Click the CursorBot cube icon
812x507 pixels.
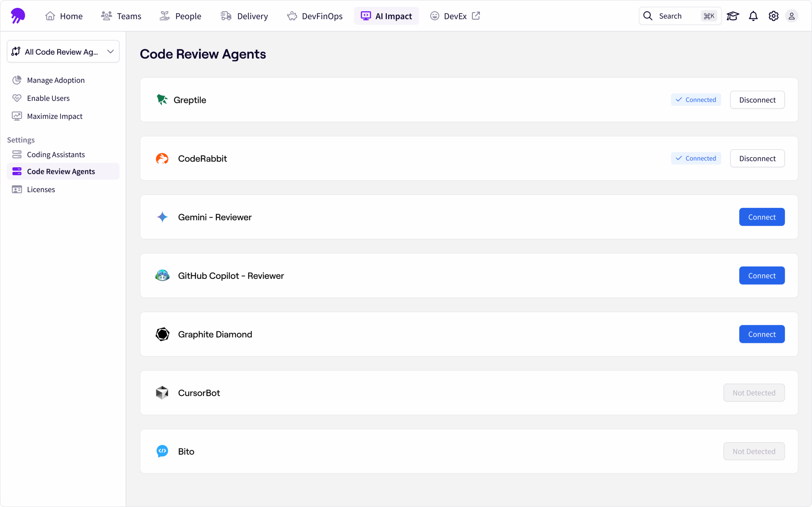point(162,392)
